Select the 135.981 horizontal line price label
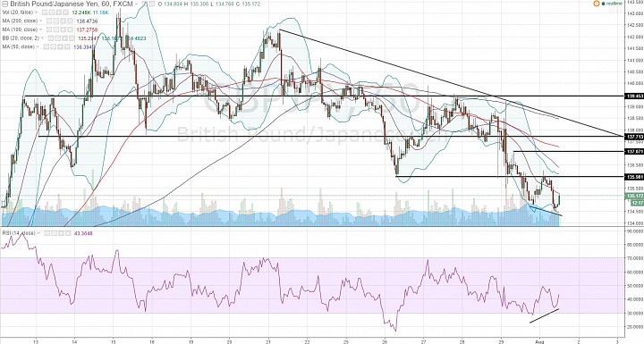Viewport: 644px width, 344px height. [634, 177]
